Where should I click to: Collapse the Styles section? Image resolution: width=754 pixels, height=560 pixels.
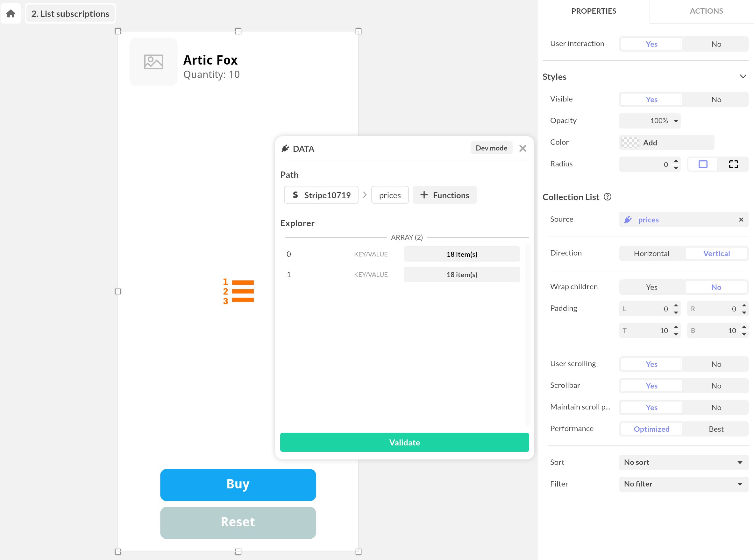(743, 76)
